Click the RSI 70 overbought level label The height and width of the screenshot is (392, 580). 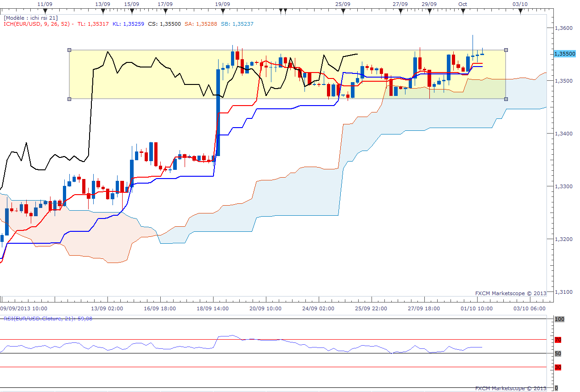click(x=558, y=340)
